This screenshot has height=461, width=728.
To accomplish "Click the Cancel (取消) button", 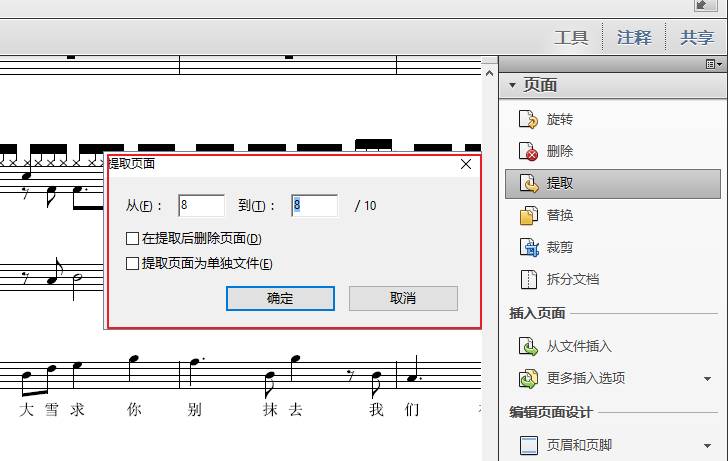I will [x=403, y=298].
